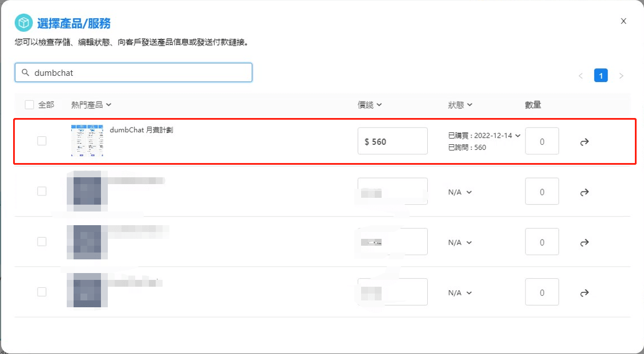644x354 pixels.
Task: Open the dumbChat 月費計劃 product thumbnail
Action: click(87, 141)
